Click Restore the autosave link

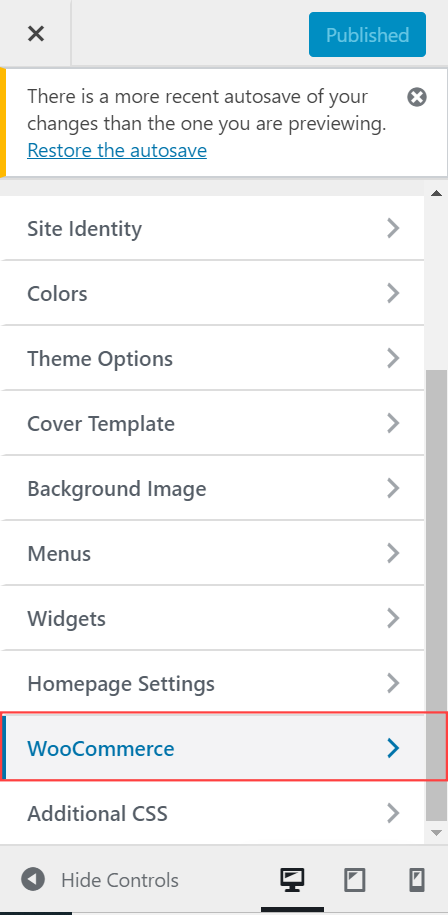(x=117, y=151)
